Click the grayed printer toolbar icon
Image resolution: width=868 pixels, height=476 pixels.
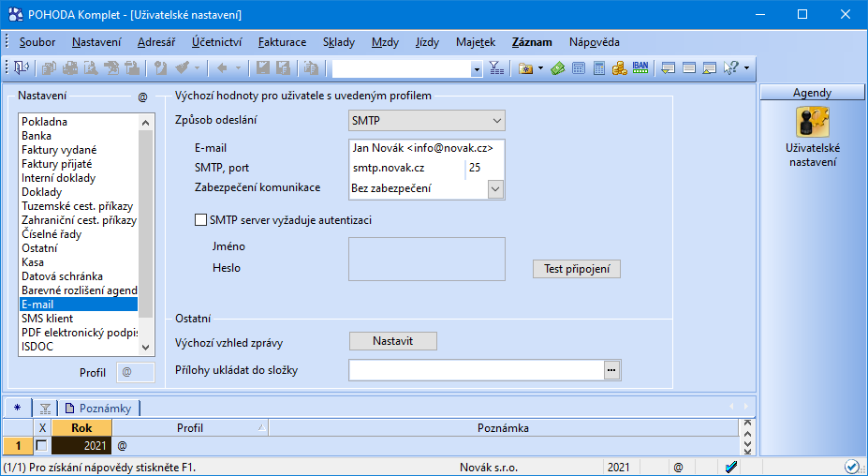[x=70, y=68]
